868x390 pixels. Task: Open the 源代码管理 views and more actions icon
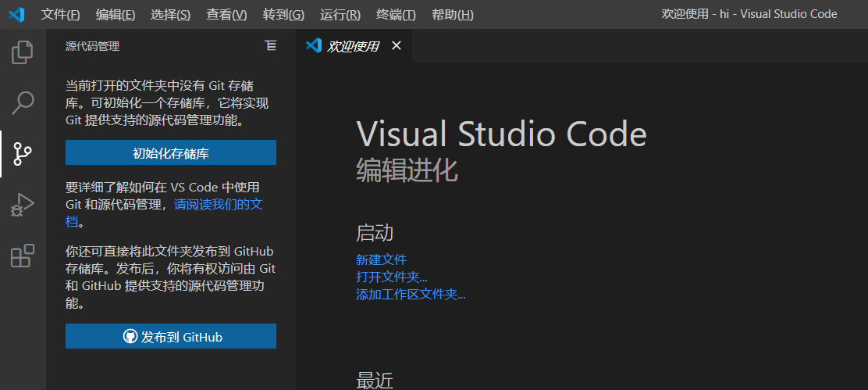pyautogui.click(x=271, y=46)
